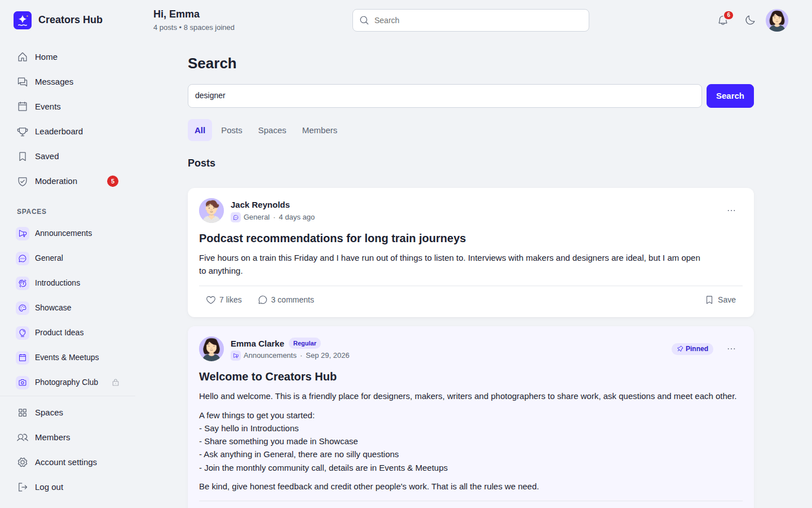
Task: Go to Home in the sidebar
Action: click(x=68, y=57)
